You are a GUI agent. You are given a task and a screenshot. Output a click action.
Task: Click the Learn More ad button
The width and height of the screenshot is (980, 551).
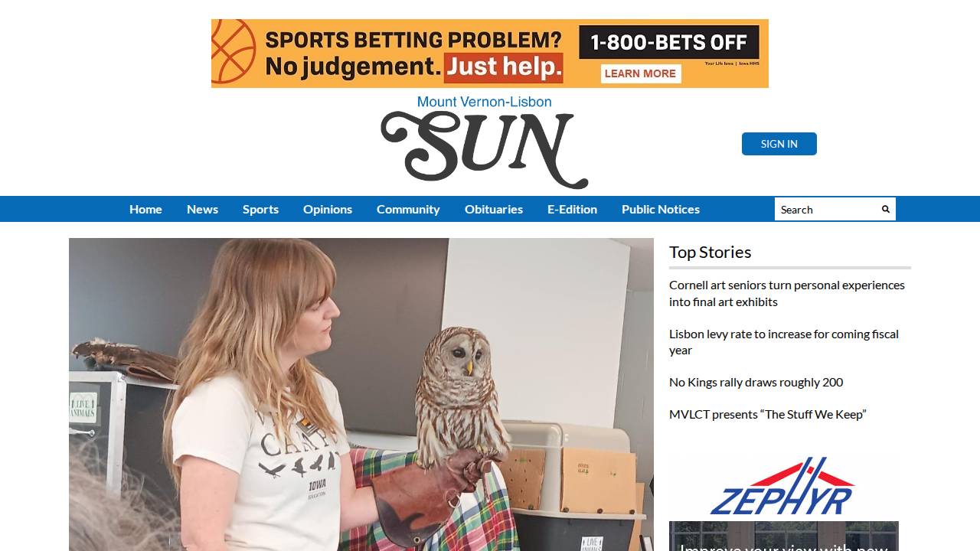[x=640, y=73]
